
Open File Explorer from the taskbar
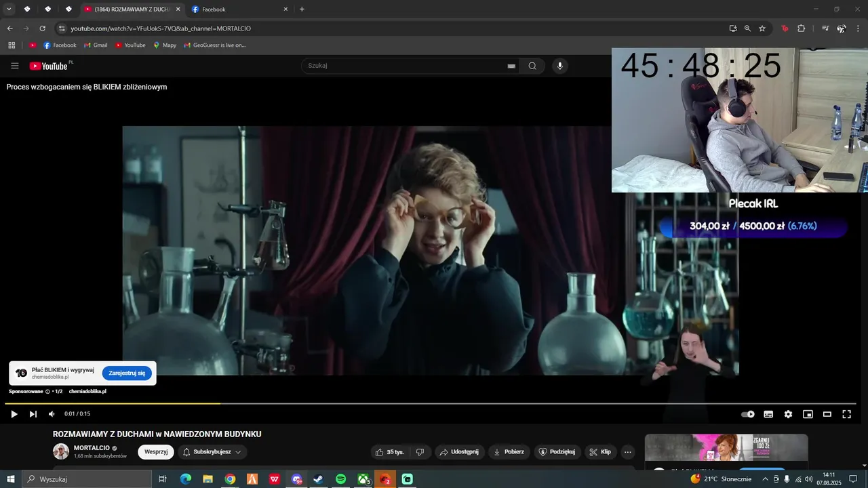(208, 479)
